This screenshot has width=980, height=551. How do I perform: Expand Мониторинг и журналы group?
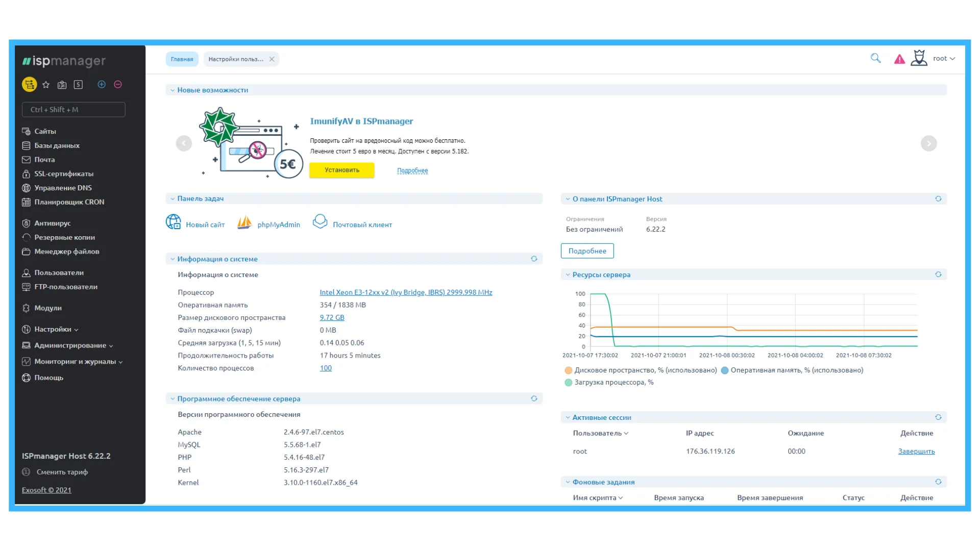click(72, 362)
